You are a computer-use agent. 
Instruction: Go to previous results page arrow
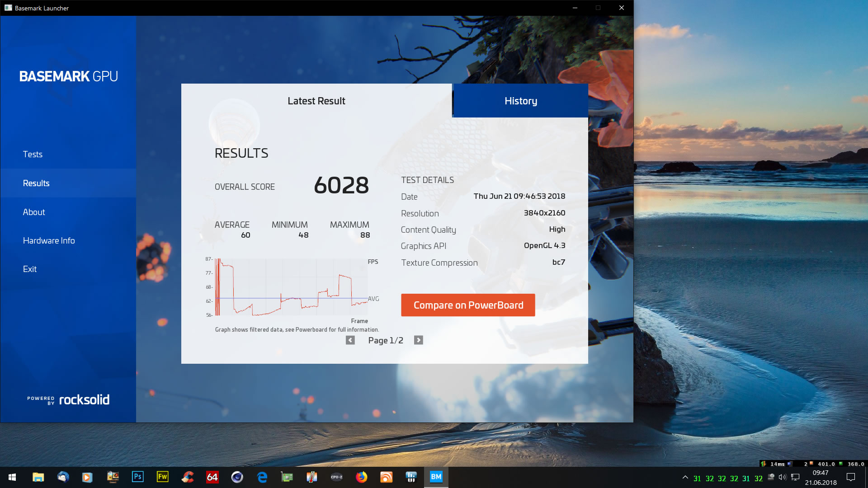350,340
